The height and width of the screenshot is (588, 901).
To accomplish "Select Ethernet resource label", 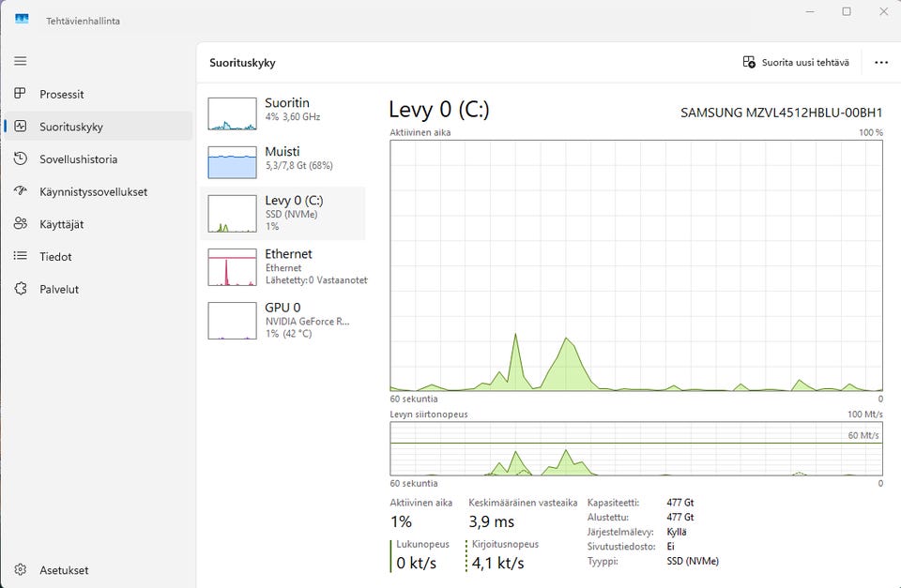I will coord(288,254).
